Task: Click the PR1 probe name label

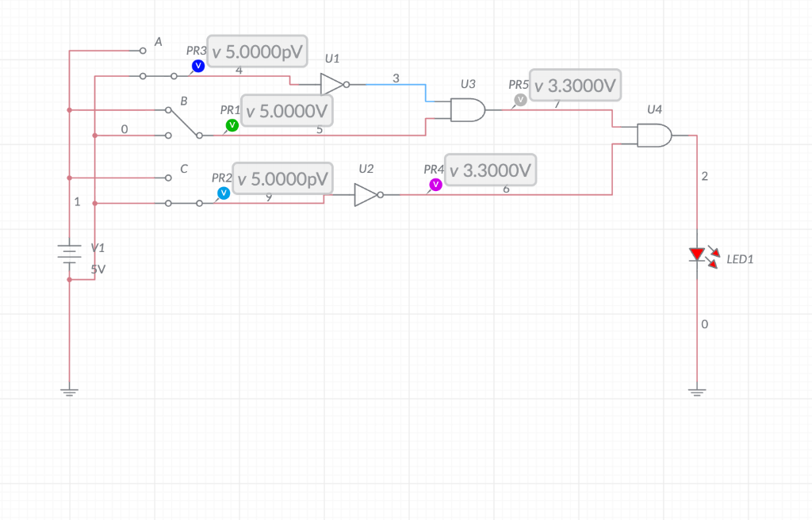Action: pyautogui.click(x=231, y=110)
